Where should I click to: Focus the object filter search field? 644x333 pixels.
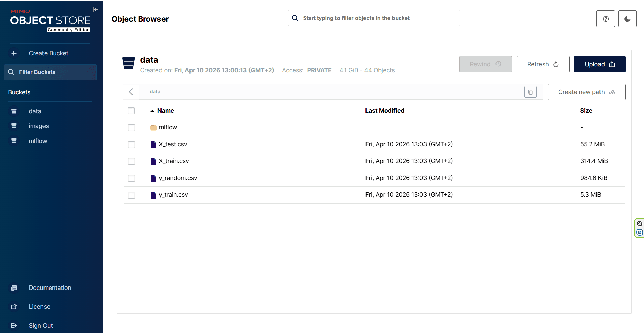coord(374,18)
